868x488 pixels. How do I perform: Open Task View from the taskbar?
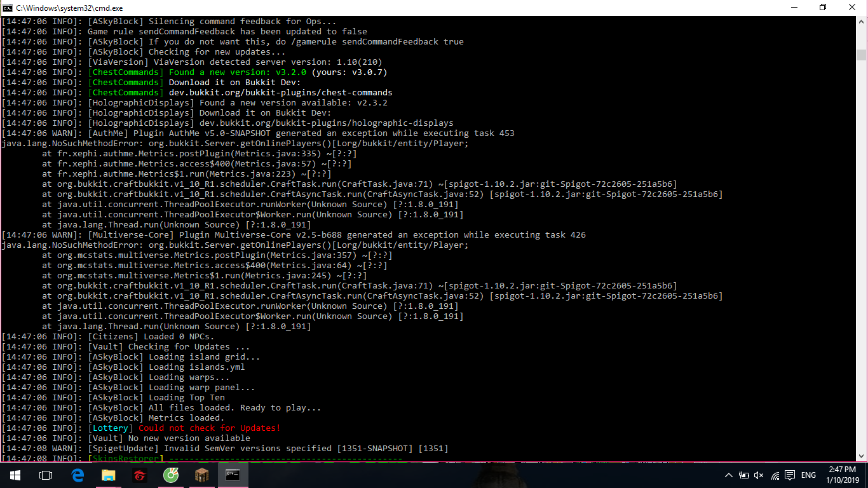pyautogui.click(x=45, y=475)
